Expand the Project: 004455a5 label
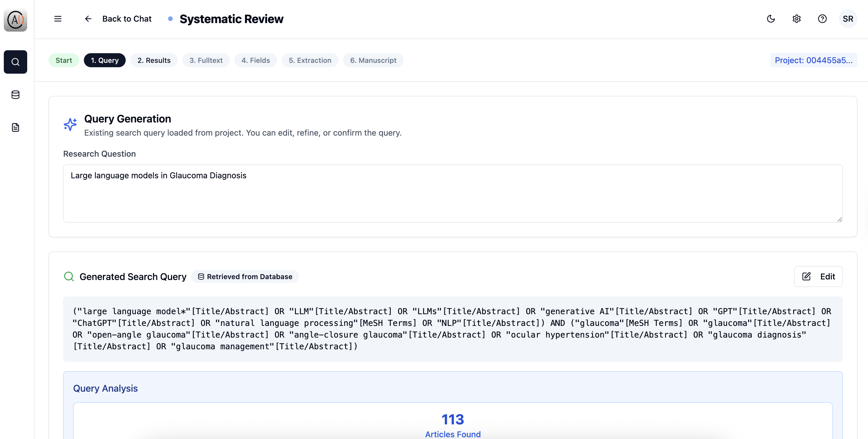The image size is (868, 439). [x=813, y=60]
